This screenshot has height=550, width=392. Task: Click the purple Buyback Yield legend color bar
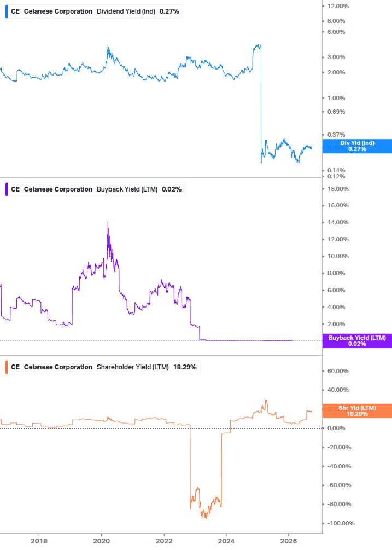pos(7,189)
